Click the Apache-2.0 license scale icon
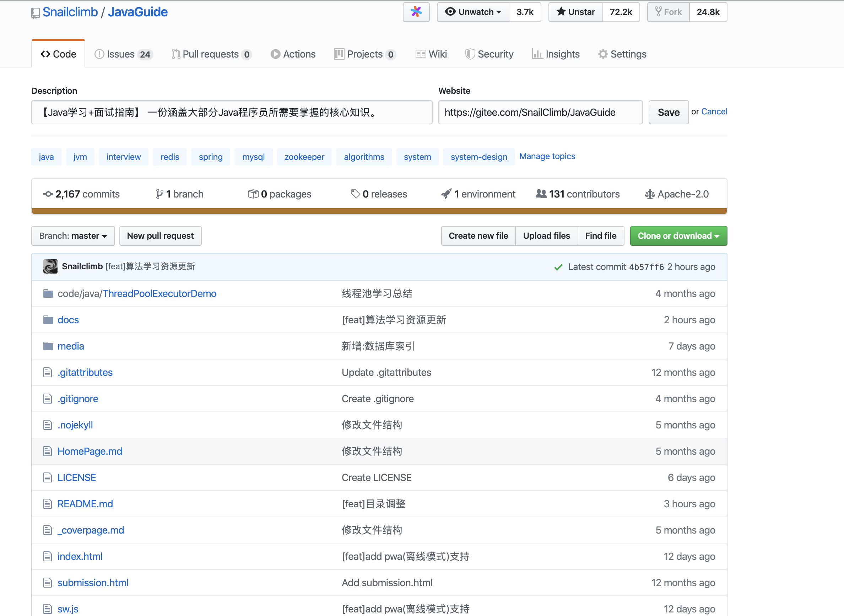 click(x=650, y=194)
